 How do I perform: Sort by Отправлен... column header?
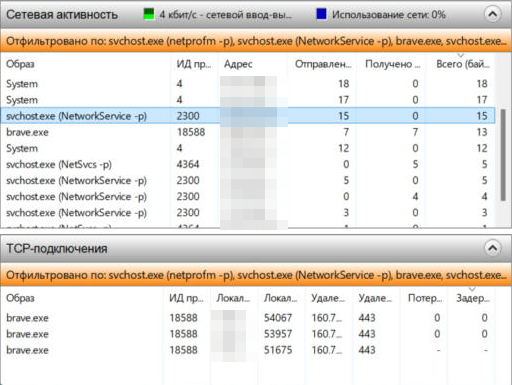323,64
